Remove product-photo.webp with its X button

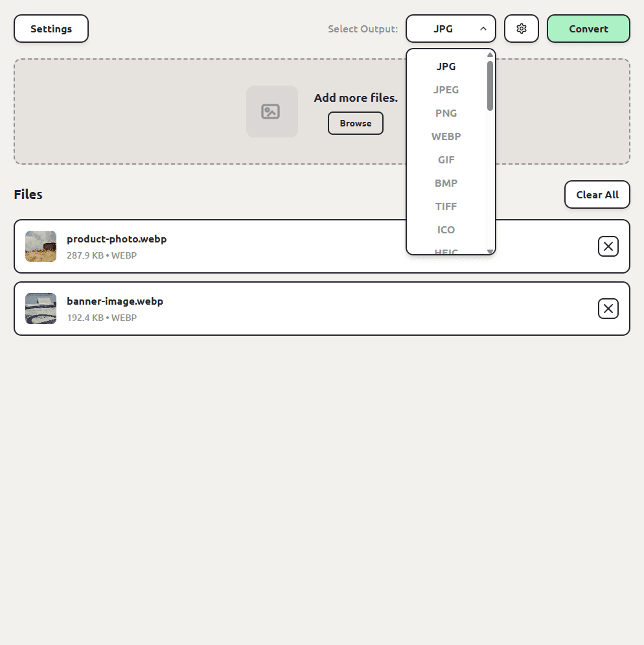point(608,246)
